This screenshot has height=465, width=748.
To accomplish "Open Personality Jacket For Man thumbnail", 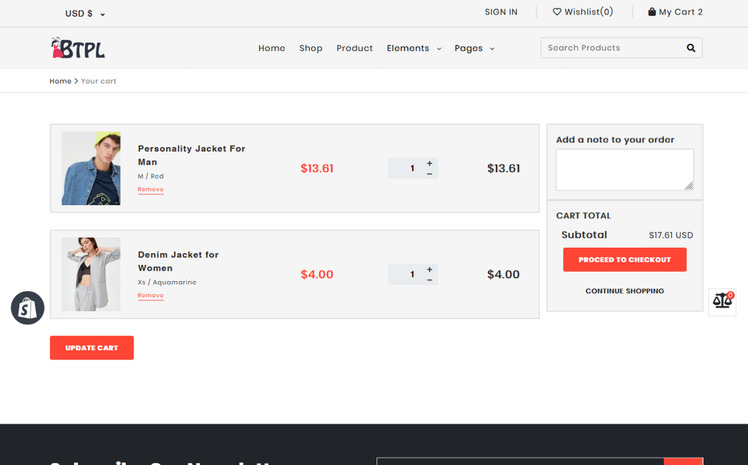I will click(91, 168).
